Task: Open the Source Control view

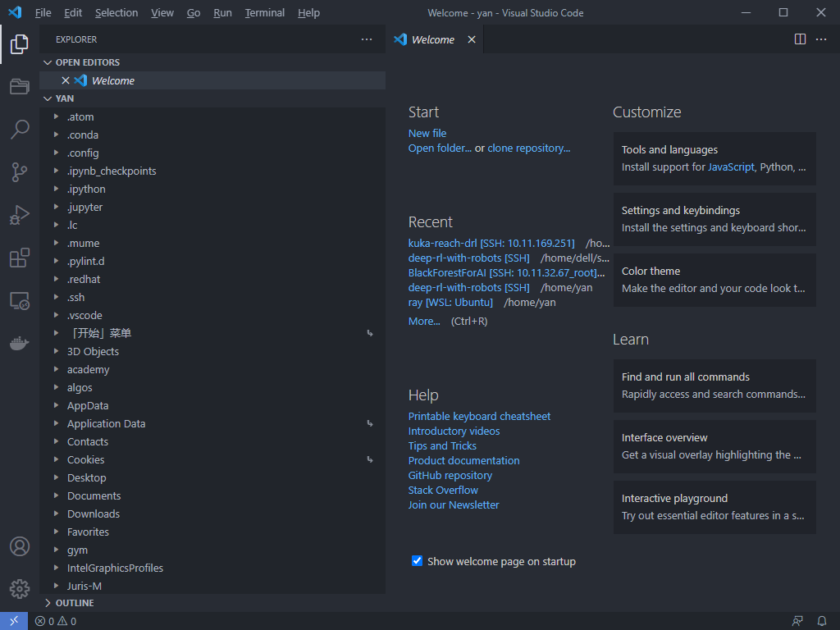Action: pos(20,172)
